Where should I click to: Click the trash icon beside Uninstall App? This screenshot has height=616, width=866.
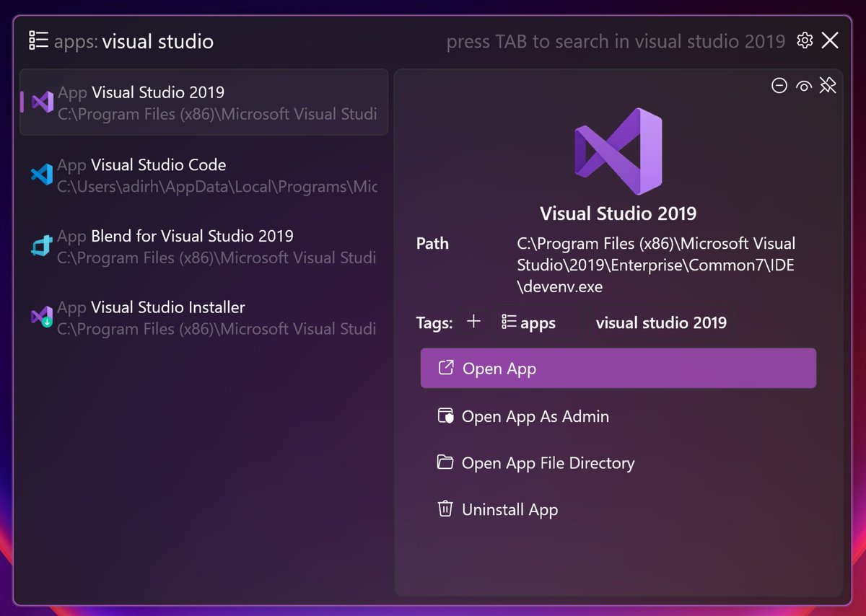click(x=445, y=509)
